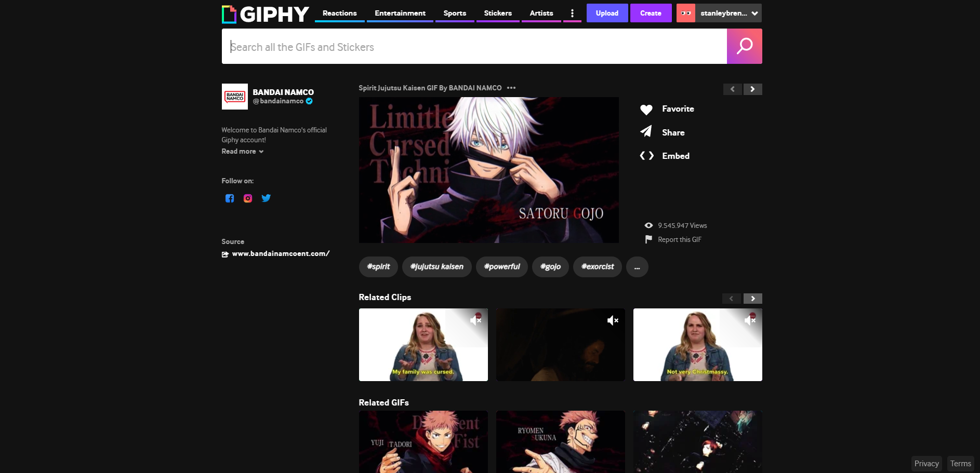Click the GIPHY logo
Screen dimensions: 980x473
pyautogui.click(x=266, y=14)
